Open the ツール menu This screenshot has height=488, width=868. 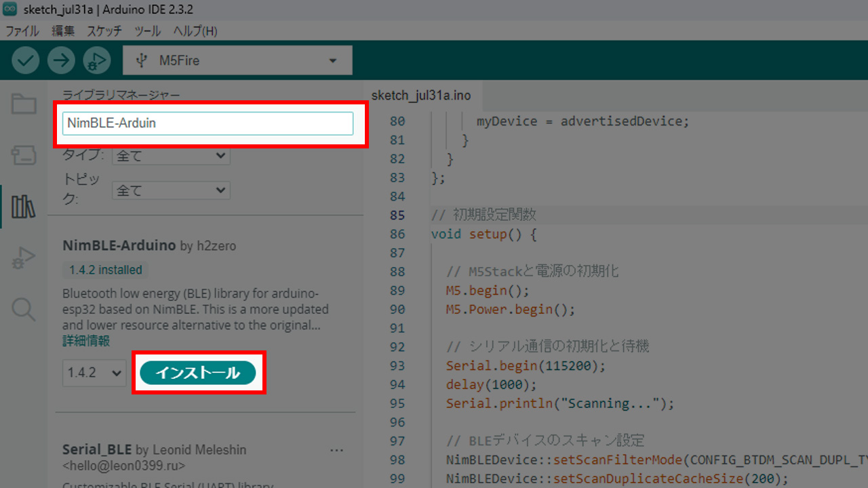point(147,31)
